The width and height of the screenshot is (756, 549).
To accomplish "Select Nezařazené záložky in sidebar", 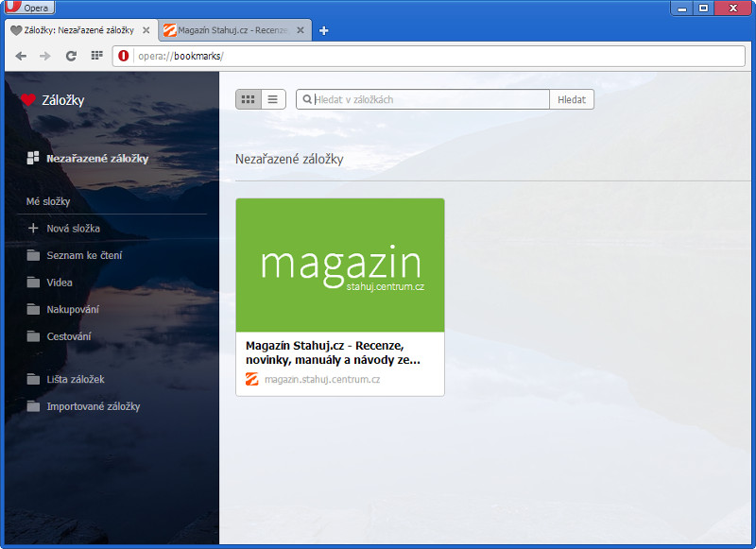I will click(97, 159).
